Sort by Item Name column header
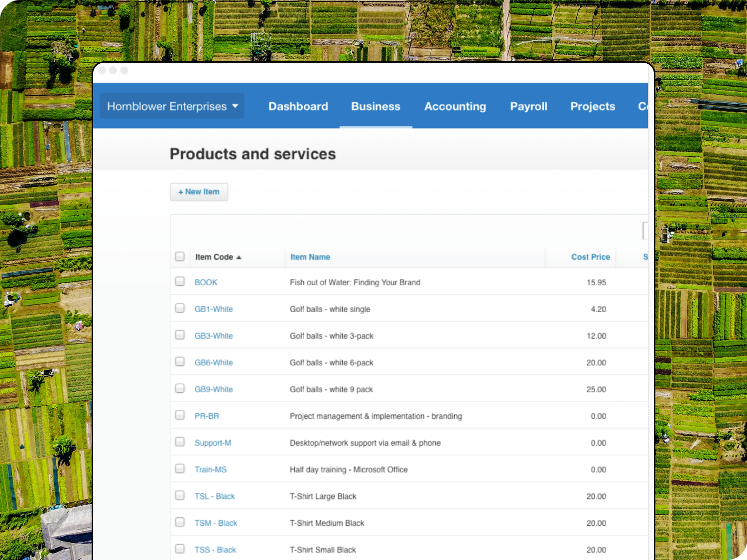 [310, 257]
